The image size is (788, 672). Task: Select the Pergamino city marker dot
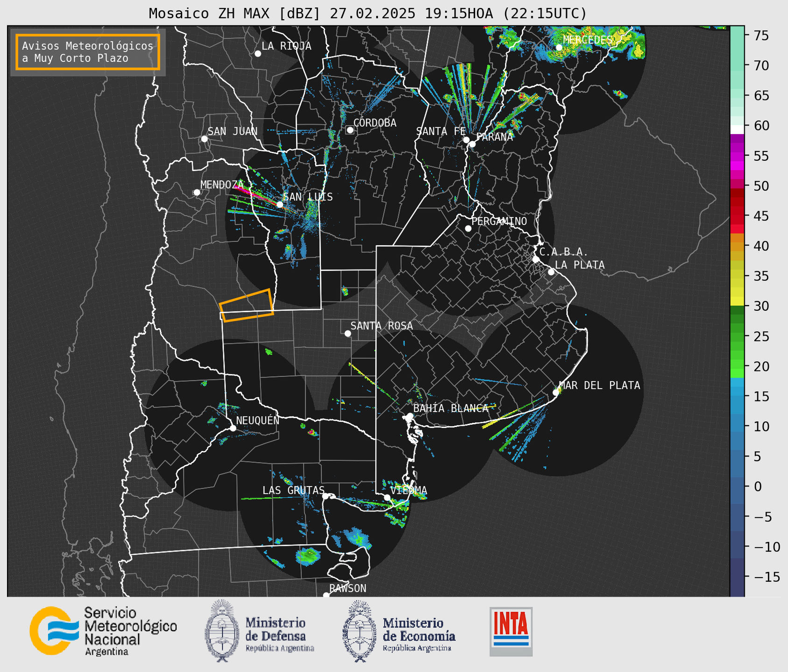click(x=468, y=229)
